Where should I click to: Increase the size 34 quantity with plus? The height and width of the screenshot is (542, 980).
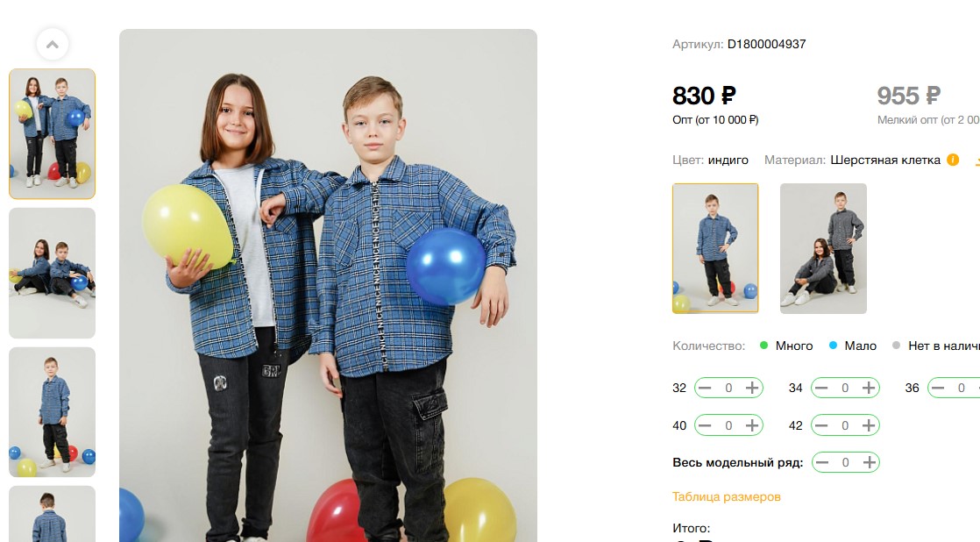click(x=869, y=389)
